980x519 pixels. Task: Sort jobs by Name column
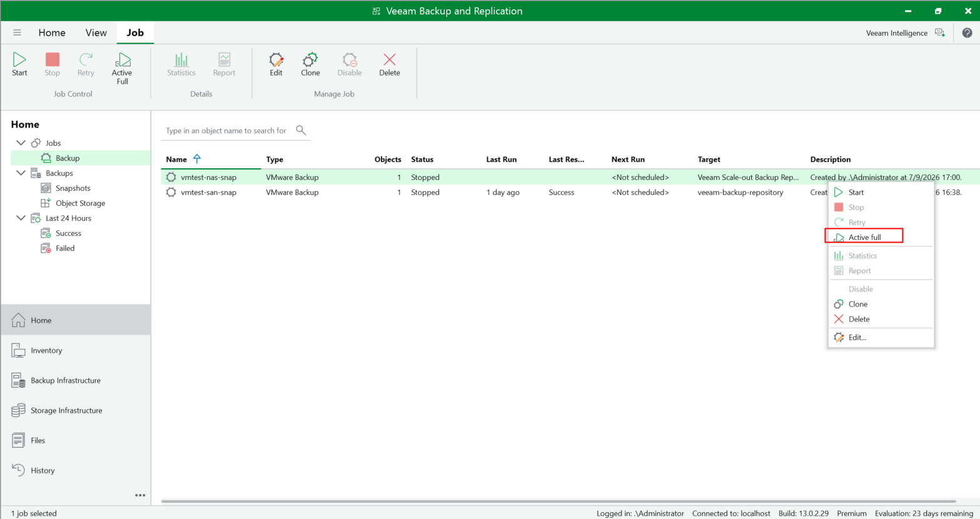[176, 159]
